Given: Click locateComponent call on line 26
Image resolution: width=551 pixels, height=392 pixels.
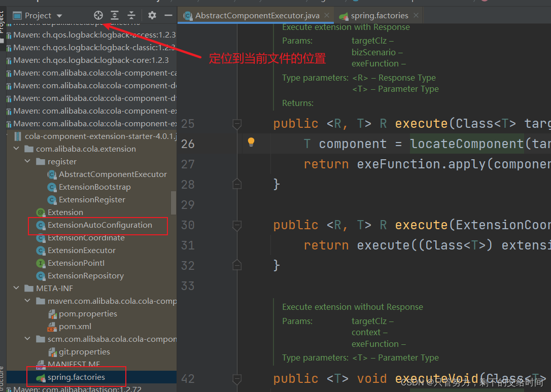Looking at the screenshot, I should 467,144.
